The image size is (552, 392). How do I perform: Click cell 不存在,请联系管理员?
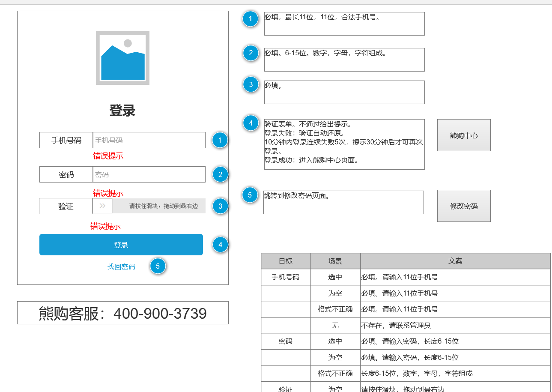pyautogui.click(x=455, y=325)
